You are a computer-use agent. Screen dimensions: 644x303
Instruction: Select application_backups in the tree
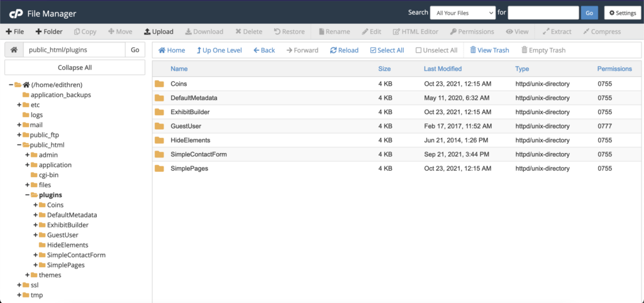click(61, 95)
